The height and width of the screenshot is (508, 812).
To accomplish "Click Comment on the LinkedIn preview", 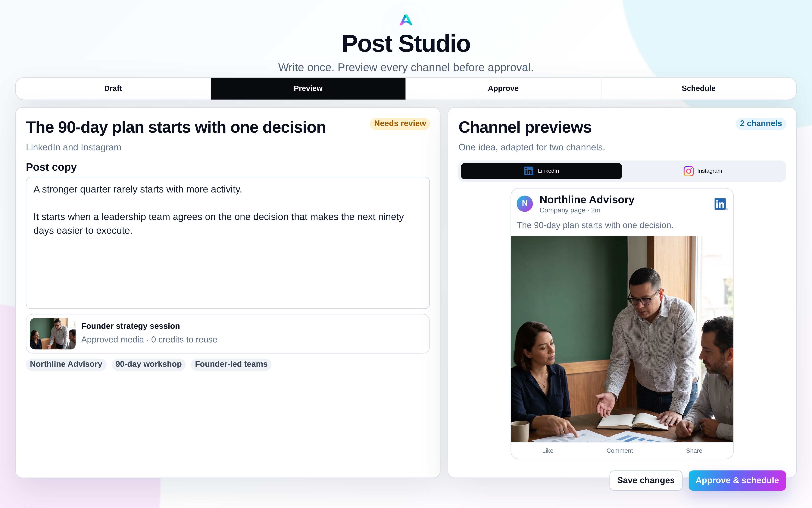I will (x=620, y=451).
